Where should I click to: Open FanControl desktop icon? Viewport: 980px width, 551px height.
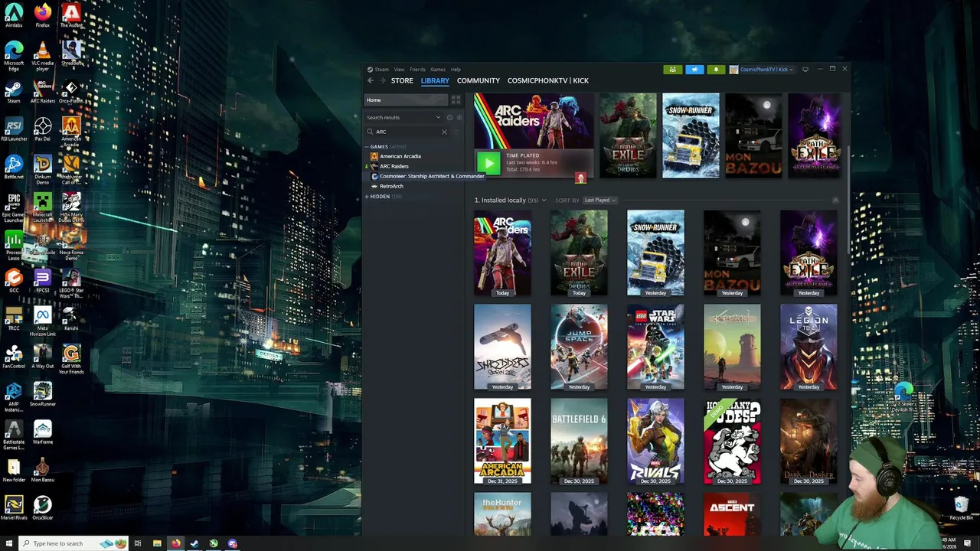[x=14, y=357]
